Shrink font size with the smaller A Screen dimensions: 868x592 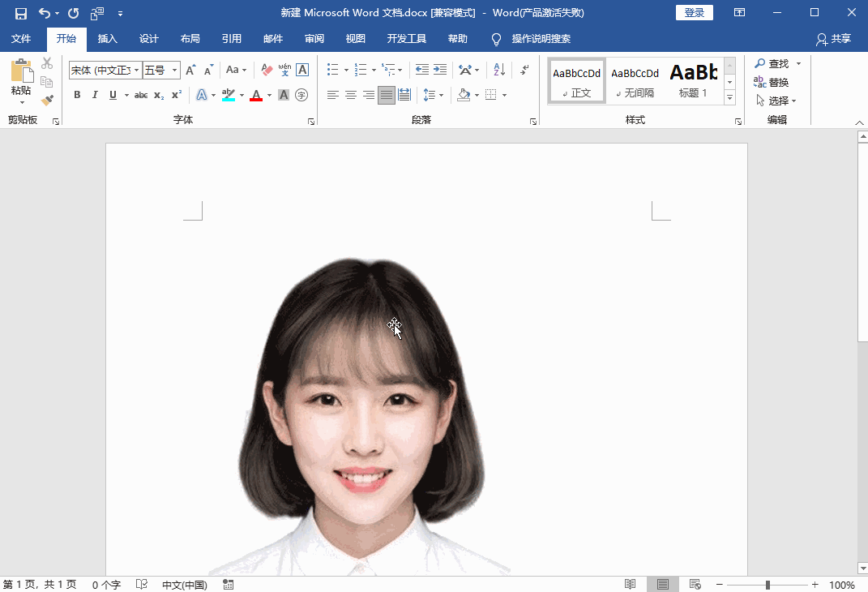point(209,70)
